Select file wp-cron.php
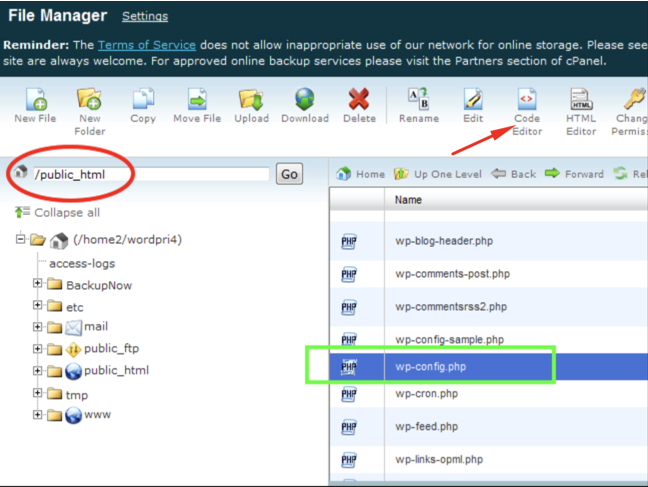The image size is (648, 487). click(x=426, y=394)
